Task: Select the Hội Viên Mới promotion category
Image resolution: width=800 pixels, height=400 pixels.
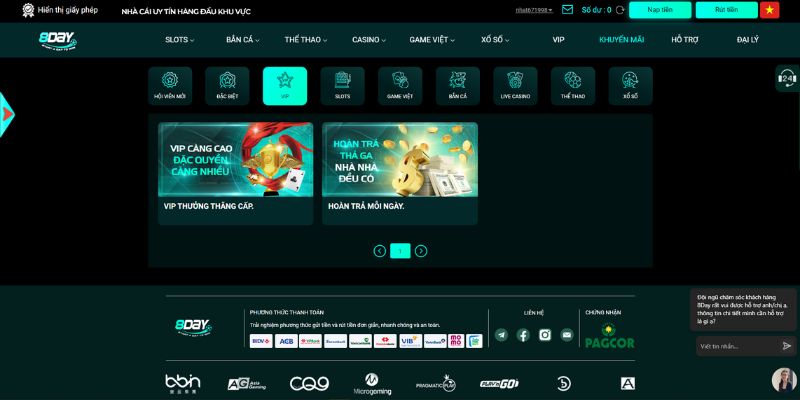Action: click(170, 86)
